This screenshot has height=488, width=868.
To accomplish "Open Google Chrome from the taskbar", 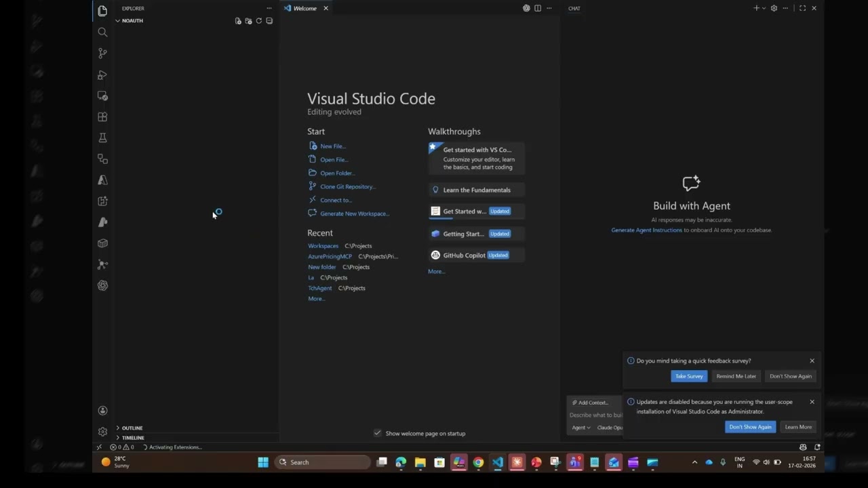I will tap(478, 462).
